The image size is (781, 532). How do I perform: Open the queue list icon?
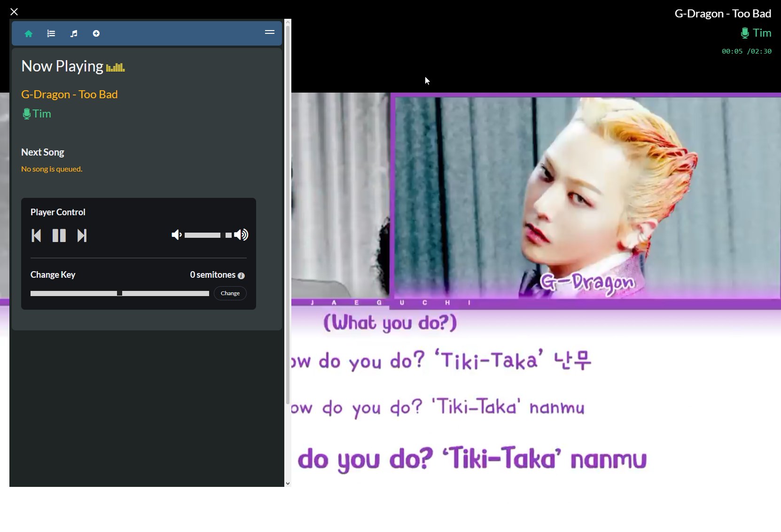(51, 33)
